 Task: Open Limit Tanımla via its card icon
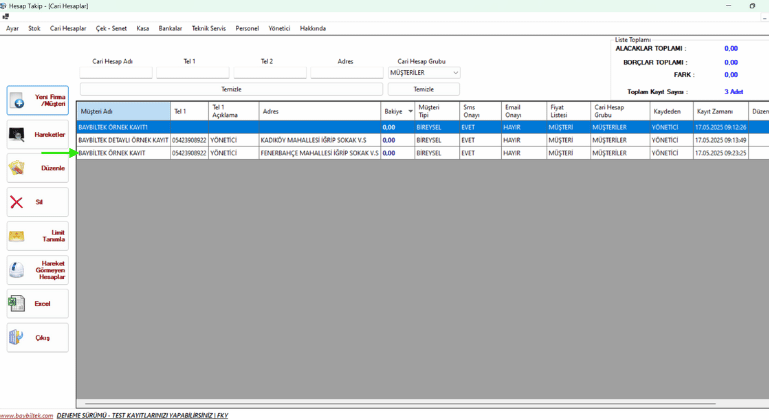coord(17,237)
